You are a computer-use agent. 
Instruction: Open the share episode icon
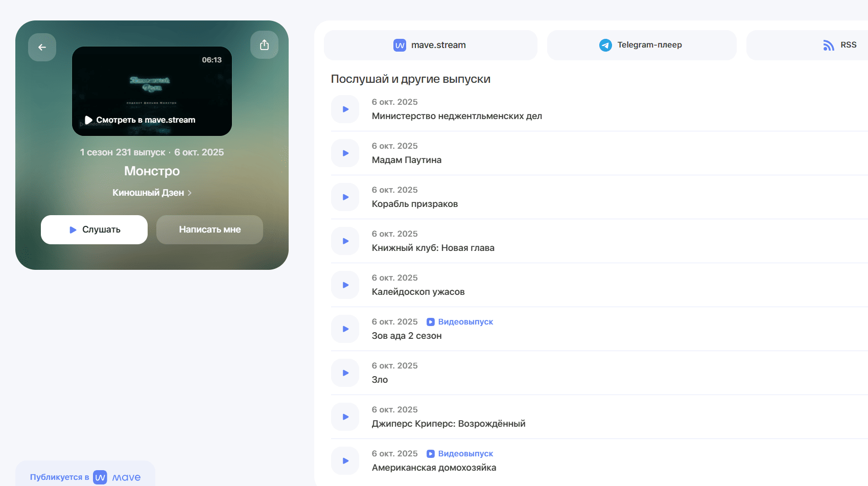tap(264, 45)
